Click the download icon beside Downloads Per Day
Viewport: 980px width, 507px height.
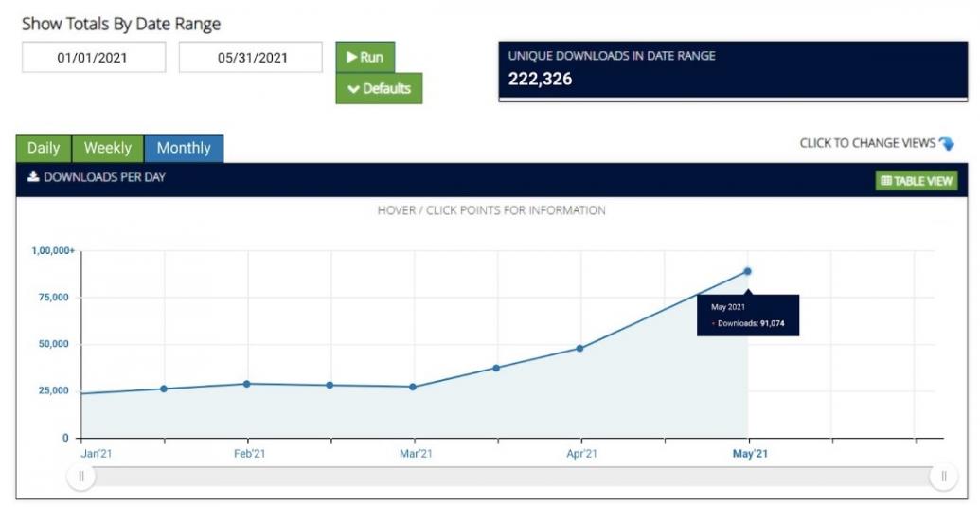[x=33, y=177]
